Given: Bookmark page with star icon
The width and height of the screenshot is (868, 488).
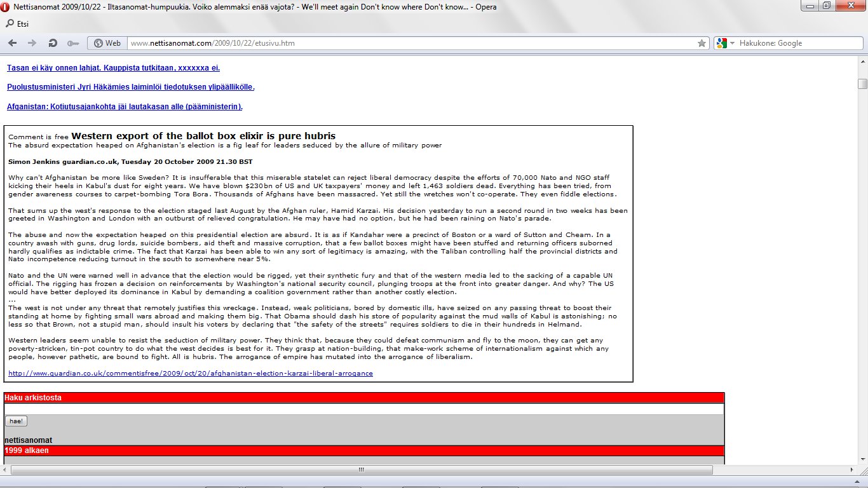Looking at the screenshot, I should (x=702, y=43).
